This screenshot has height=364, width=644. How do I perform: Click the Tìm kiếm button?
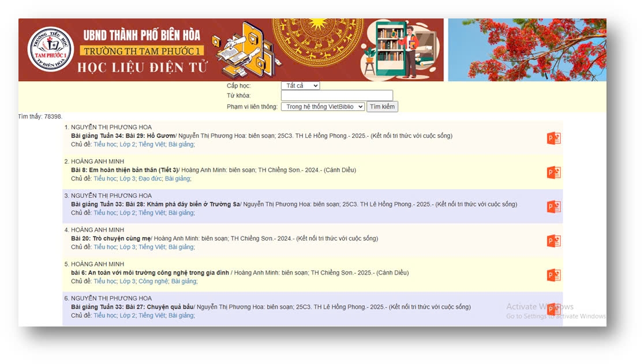point(382,107)
